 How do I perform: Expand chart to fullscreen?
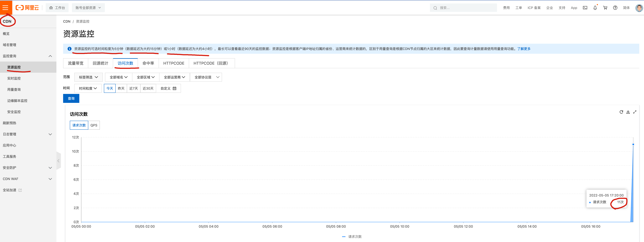point(635,112)
